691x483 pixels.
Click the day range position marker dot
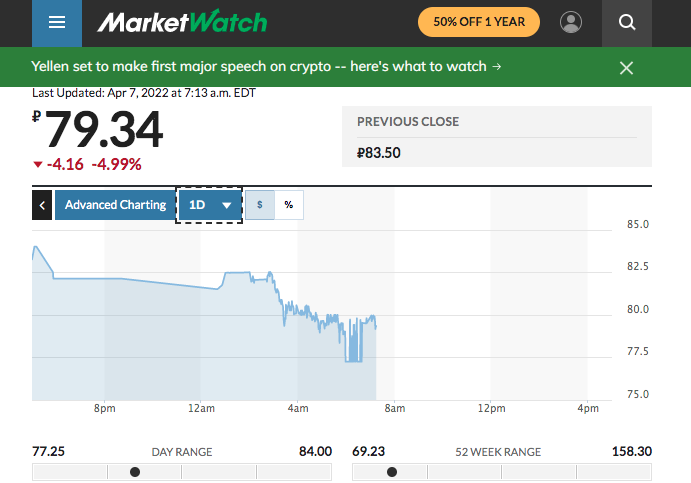pyautogui.click(x=135, y=472)
